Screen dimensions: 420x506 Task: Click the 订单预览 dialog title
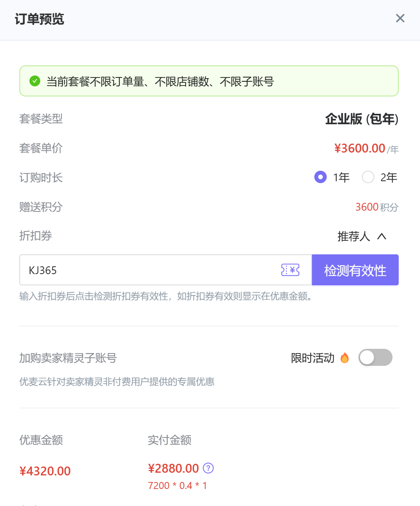pos(39,19)
